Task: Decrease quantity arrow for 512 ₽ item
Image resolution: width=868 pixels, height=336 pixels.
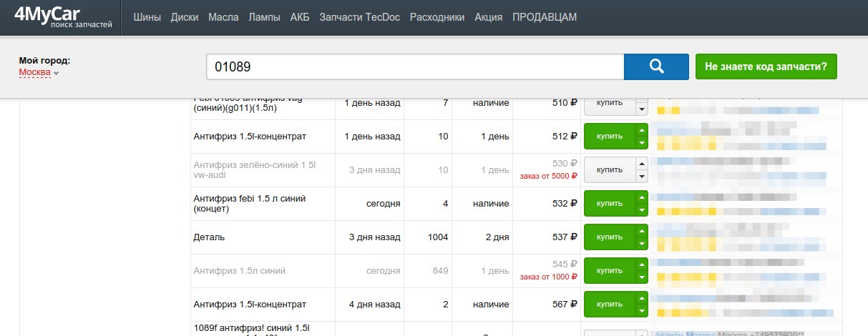Action: (x=642, y=143)
